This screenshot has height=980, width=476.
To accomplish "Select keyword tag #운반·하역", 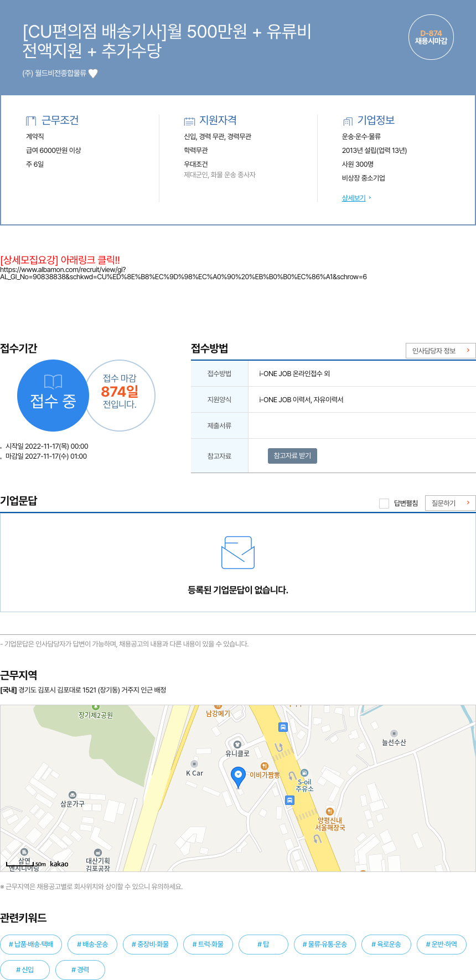I will (442, 945).
